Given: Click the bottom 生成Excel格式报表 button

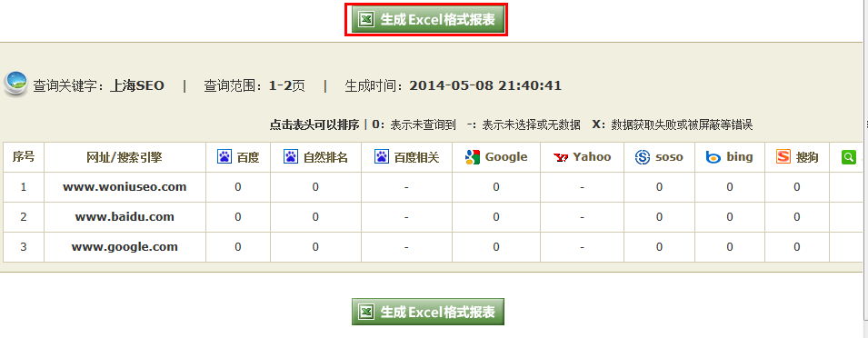Looking at the screenshot, I should pos(428,312).
